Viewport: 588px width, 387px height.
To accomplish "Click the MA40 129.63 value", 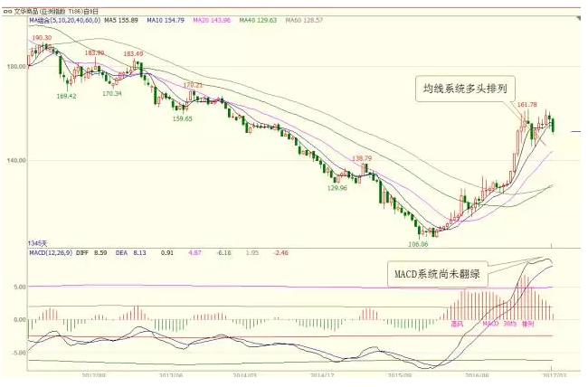I will coord(258,20).
